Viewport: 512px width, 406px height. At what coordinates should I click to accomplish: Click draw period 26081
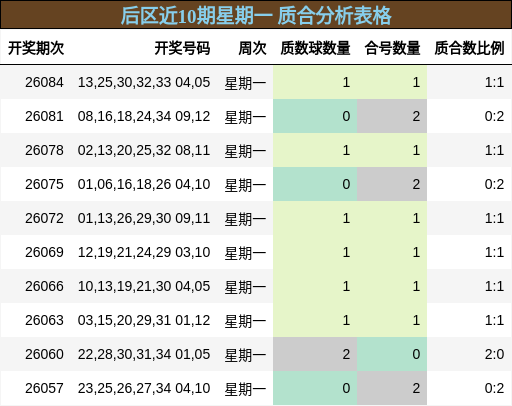point(44,116)
